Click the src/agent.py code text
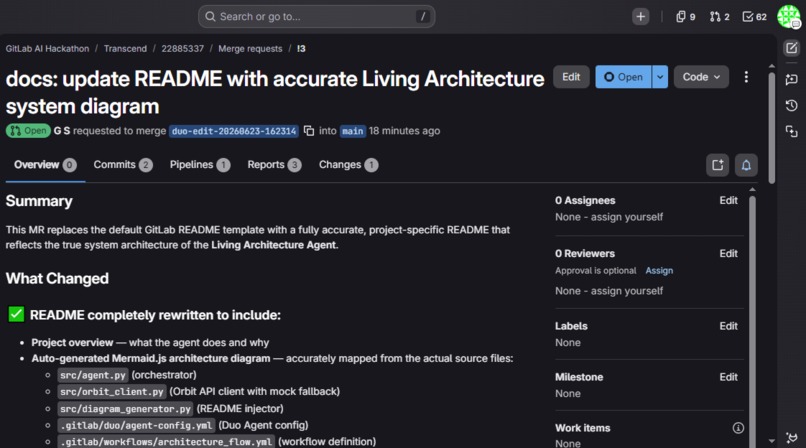806x448 pixels. tap(93, 375)
